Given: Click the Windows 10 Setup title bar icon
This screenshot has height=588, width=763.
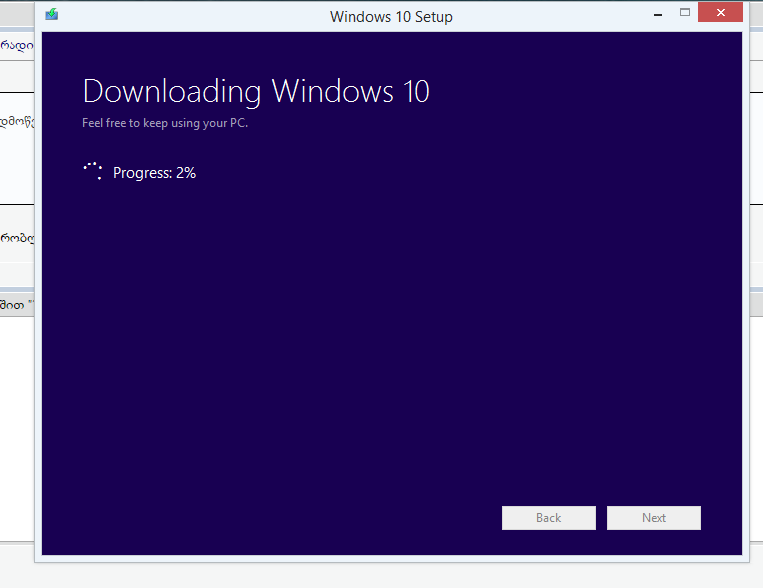Looking at the screenshot, I should [52, 14].
